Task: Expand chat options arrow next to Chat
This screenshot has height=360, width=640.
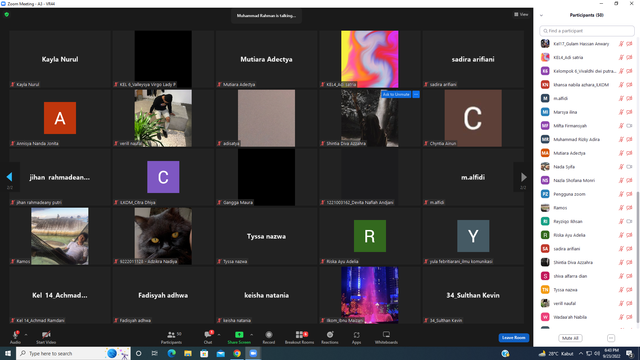Action: coord(219,335)
